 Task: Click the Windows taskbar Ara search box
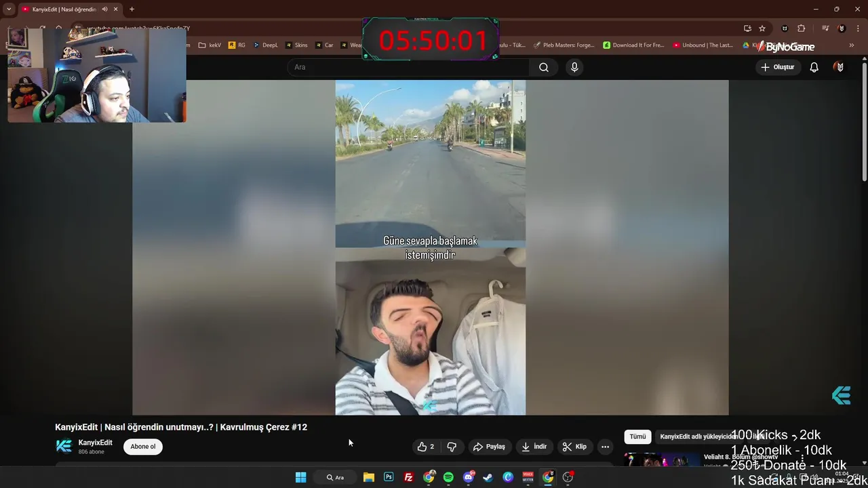tap(334, 477)
